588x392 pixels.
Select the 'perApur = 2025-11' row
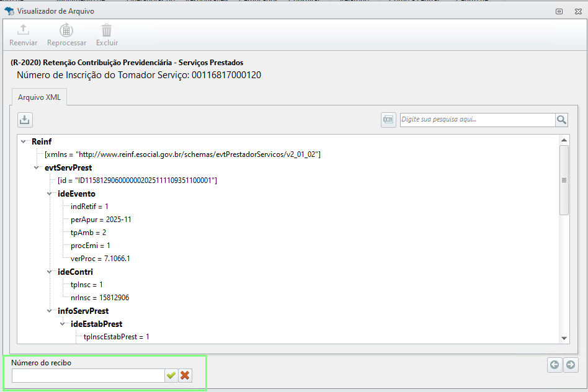coord(101,220)
